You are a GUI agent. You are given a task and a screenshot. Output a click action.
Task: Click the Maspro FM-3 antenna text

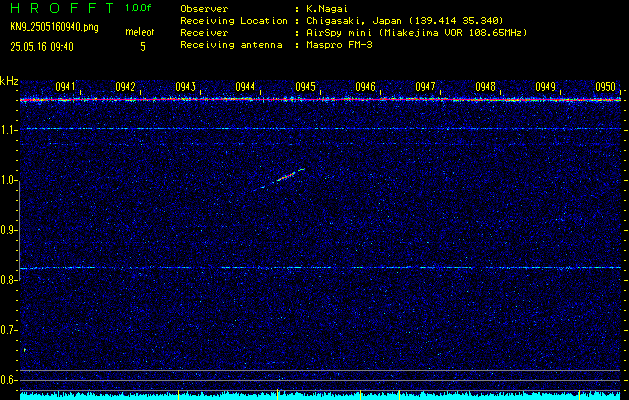point(339,45)
